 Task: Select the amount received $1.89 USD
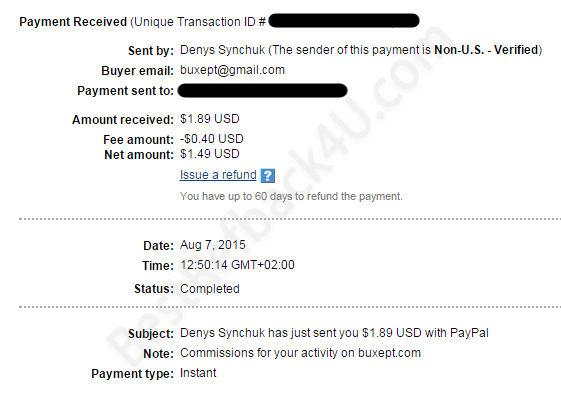(210, 119)
